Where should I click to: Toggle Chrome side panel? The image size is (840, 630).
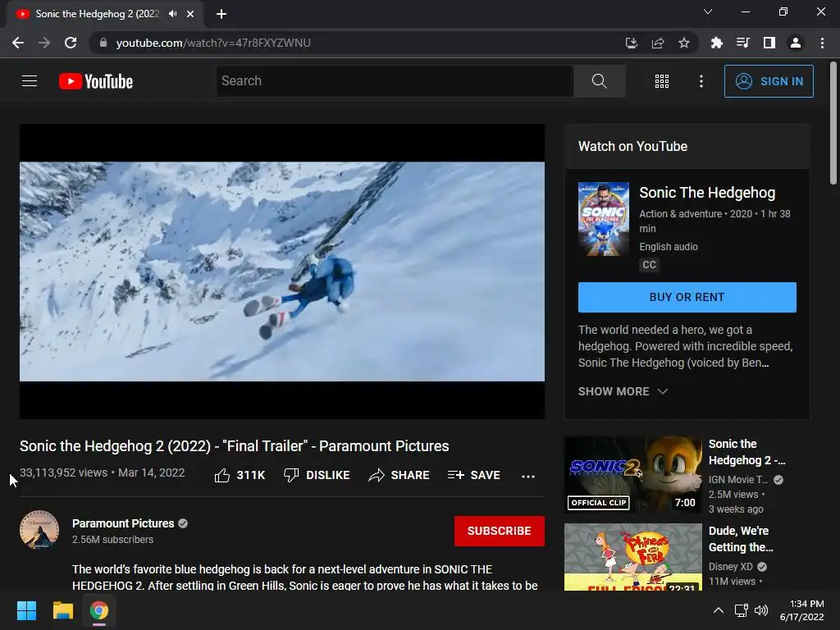769,43
